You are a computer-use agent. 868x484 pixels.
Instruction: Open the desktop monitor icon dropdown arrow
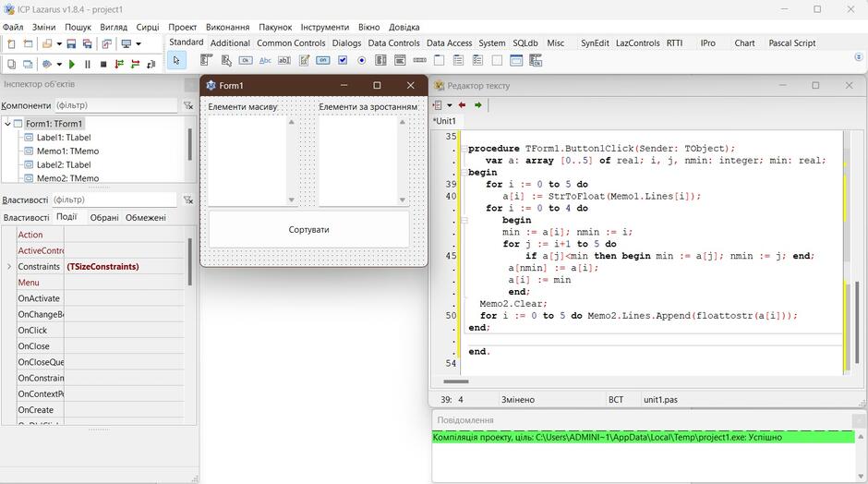[x=139, y=43]
